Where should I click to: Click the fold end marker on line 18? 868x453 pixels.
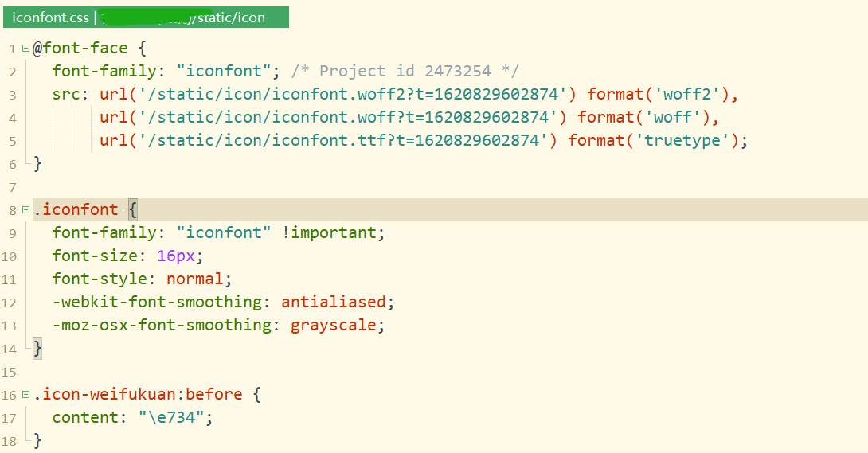(x=29, y=441)
